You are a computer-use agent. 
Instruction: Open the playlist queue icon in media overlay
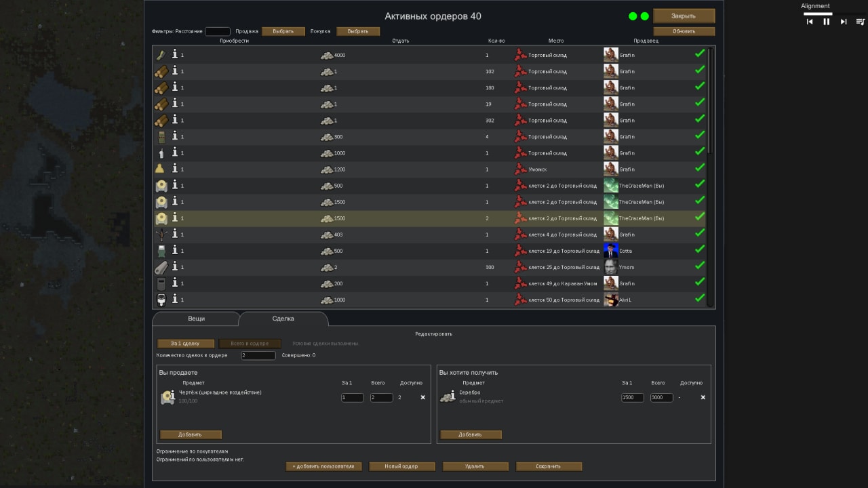coord(861,22)
